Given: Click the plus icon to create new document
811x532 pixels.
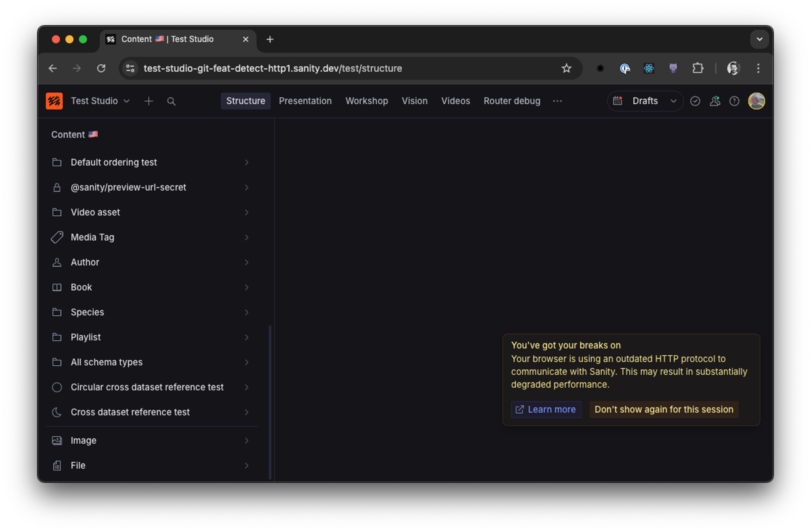Looking at the screenshot, I should coord(148,101).
